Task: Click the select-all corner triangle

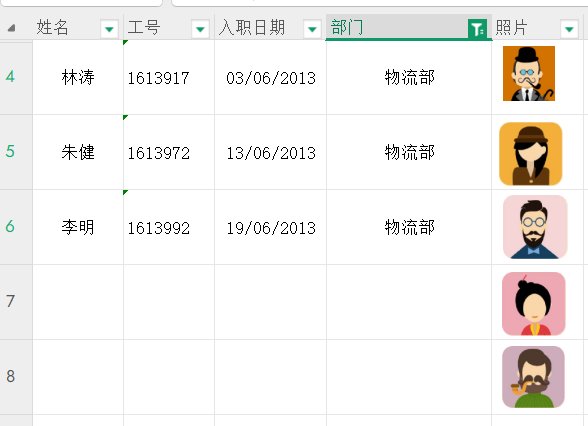Action: click(12, 28)
